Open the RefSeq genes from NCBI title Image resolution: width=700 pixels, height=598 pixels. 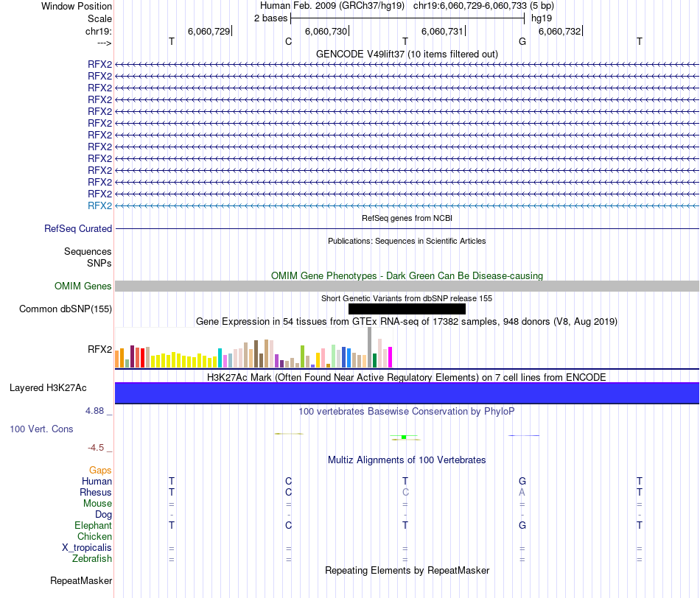407,218
